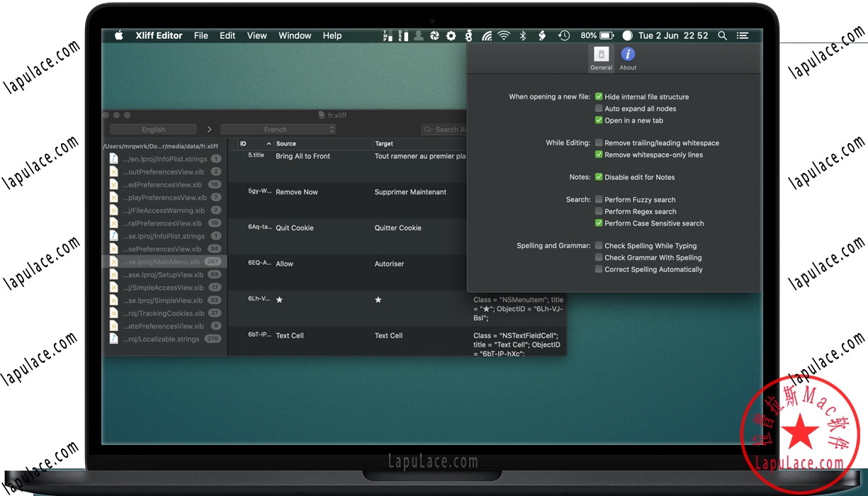Image resolution: width=868 pixels, height=496 pixels.
Task: Select target cell 'Autoriser'
Action: pos(389,264)
